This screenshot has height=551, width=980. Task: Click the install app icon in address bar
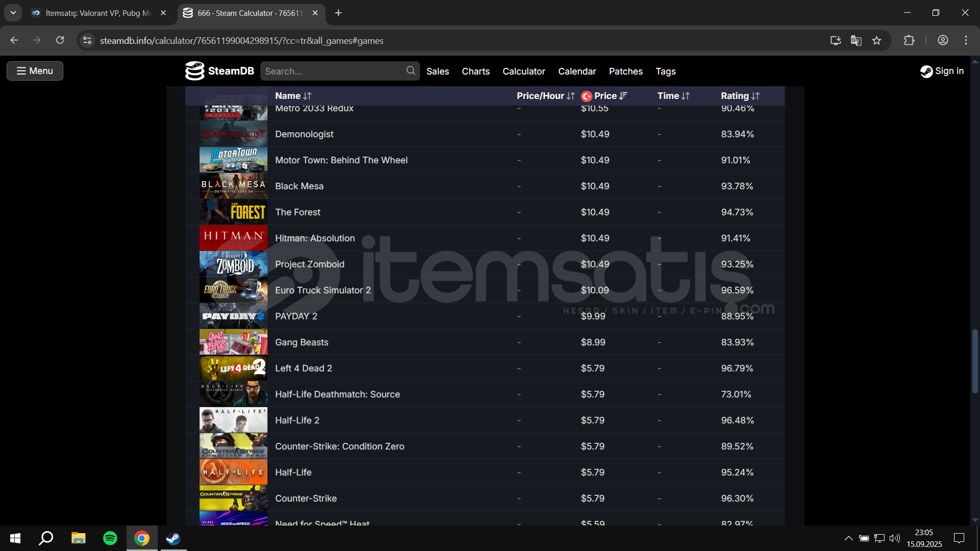coord(835,40)
